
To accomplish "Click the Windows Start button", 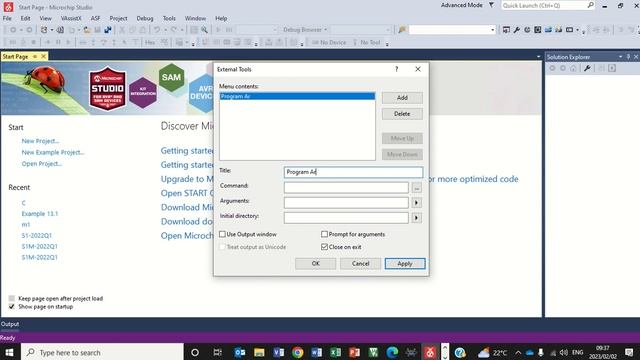I will tap(9, 352).
